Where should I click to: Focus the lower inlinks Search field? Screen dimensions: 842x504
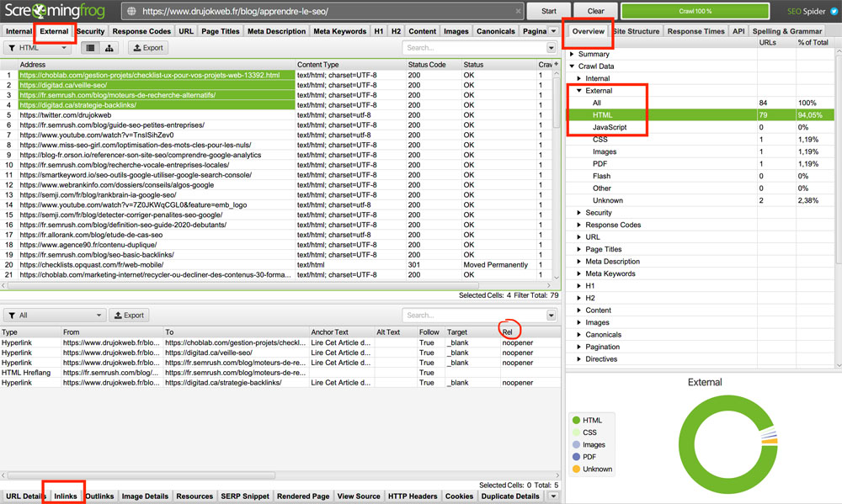[474, 315]
